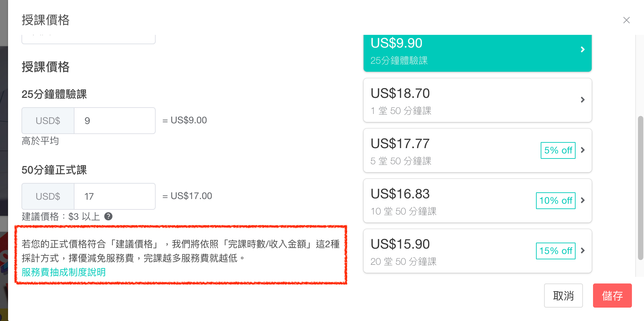The width and height of the screenshot is (644, 321).
Task: Click the 10% off badge
Action: click(555, 201)
